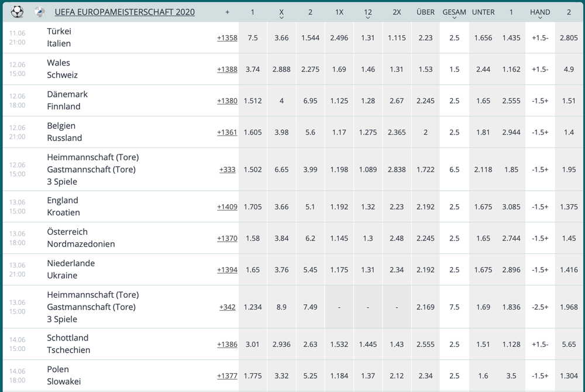The width and height of the screenshot is (585, 392).
Task: Open +333 additional markets link
Action: pyautogui.click(x=227, y=170)
